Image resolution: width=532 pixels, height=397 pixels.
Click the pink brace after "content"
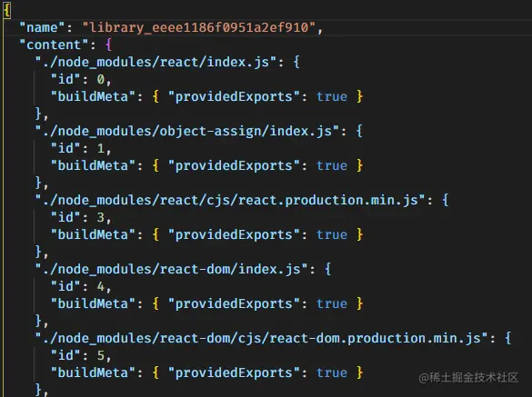pos(109,45)
